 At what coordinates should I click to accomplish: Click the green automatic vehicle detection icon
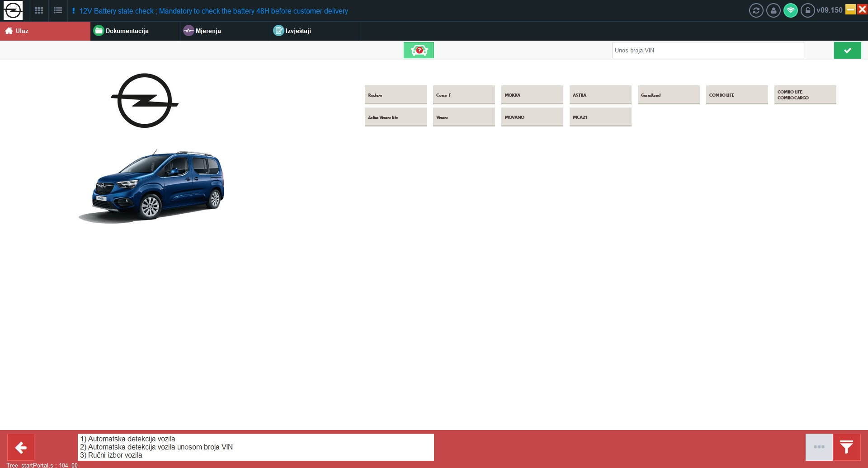pyautogui.click(x=419, y=50)
